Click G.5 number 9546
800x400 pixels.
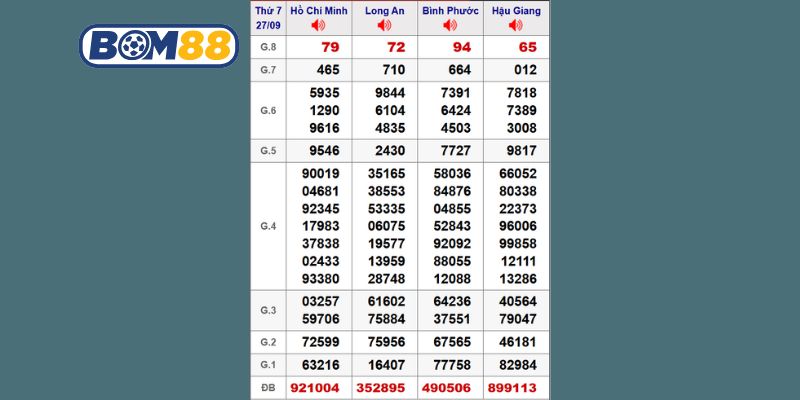pos(324,151)
